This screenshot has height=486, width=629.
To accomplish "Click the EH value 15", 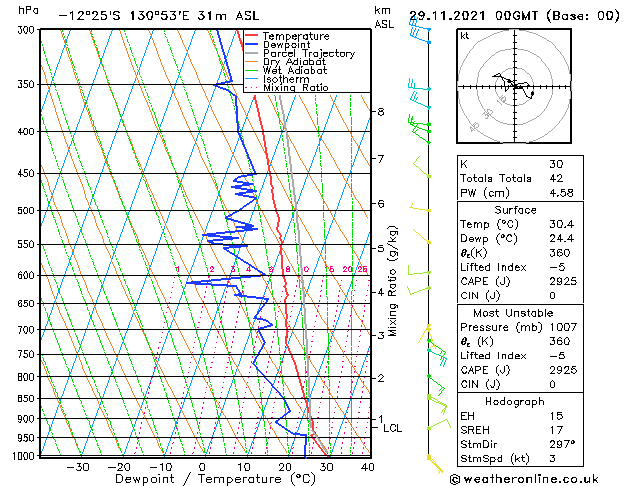I will [x=556, y=416].
